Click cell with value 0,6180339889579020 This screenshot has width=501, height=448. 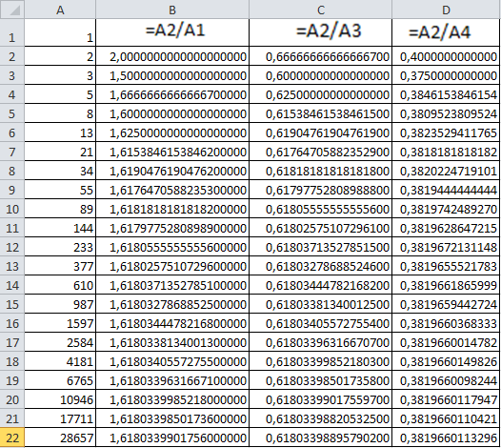320,438
